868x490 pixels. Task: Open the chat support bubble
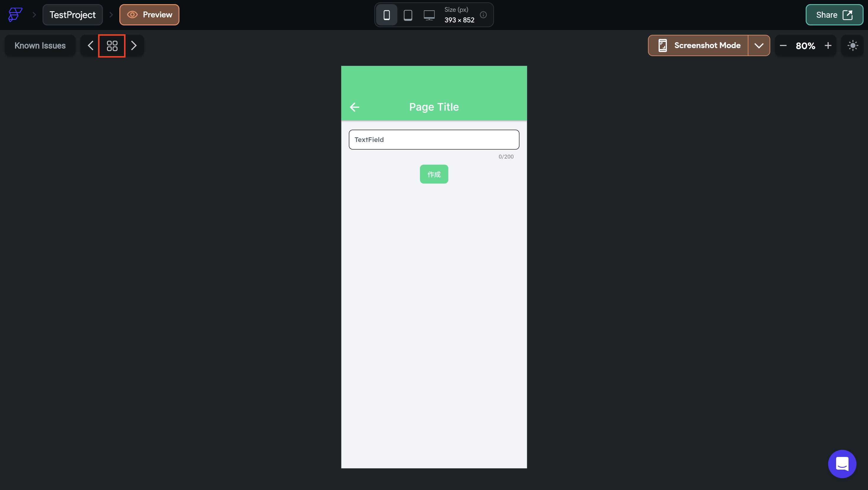pos(842,464)
